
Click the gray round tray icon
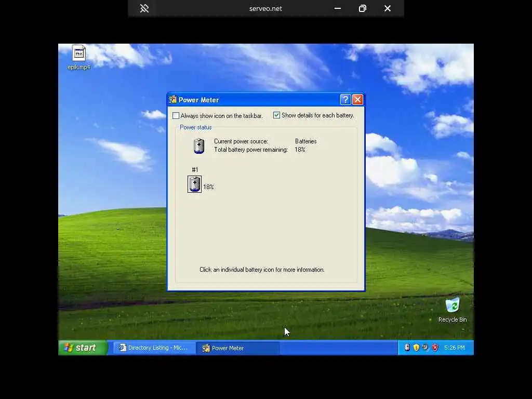[425, 348]
